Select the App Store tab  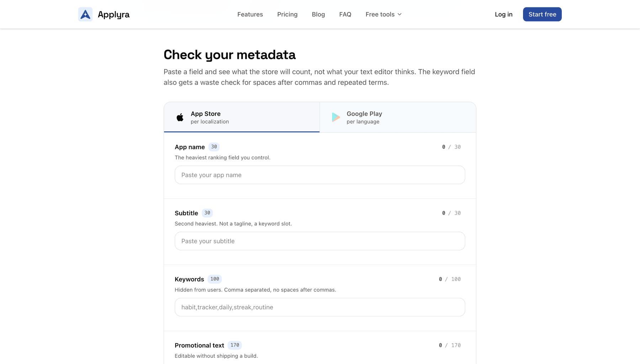pos(242,117)
